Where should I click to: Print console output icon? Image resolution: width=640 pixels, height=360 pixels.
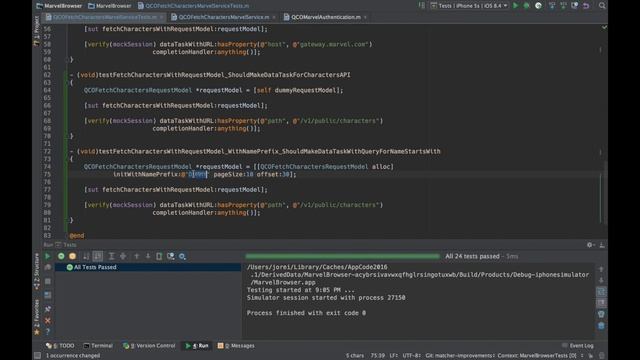601,314
